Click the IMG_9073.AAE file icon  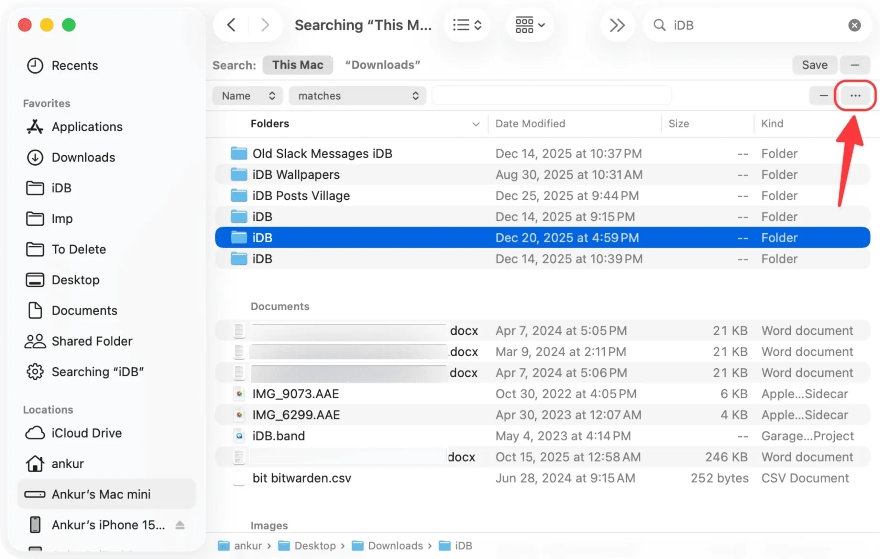(x=239, y=394)
